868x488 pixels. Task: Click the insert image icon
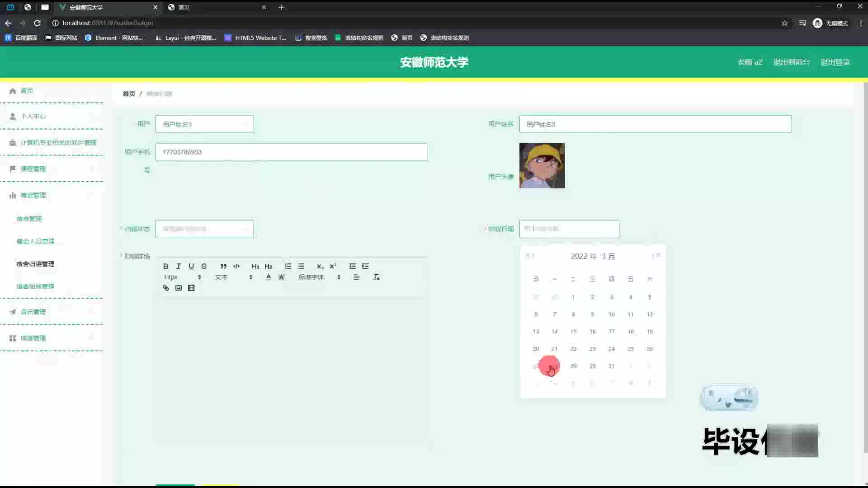179,288
